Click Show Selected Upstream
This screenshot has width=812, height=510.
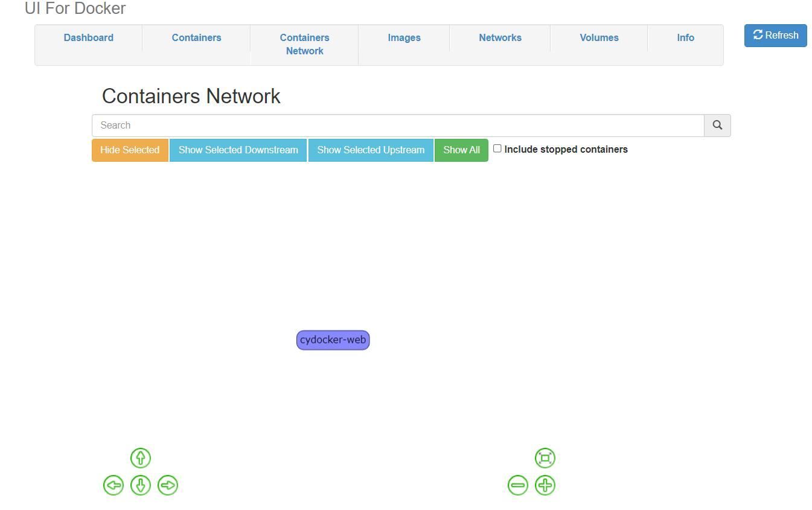coord(371,150)
